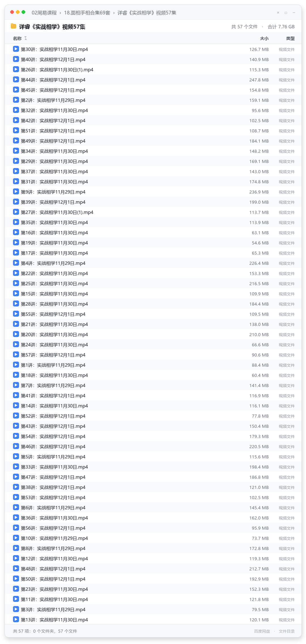
Task: Click the 共 57 个文件 count label
Action: point(245,27)
